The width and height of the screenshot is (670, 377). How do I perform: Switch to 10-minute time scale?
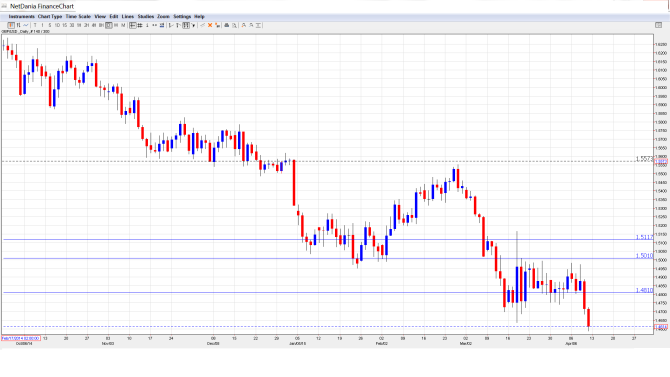pyautogui.click(x=57, y=26)
